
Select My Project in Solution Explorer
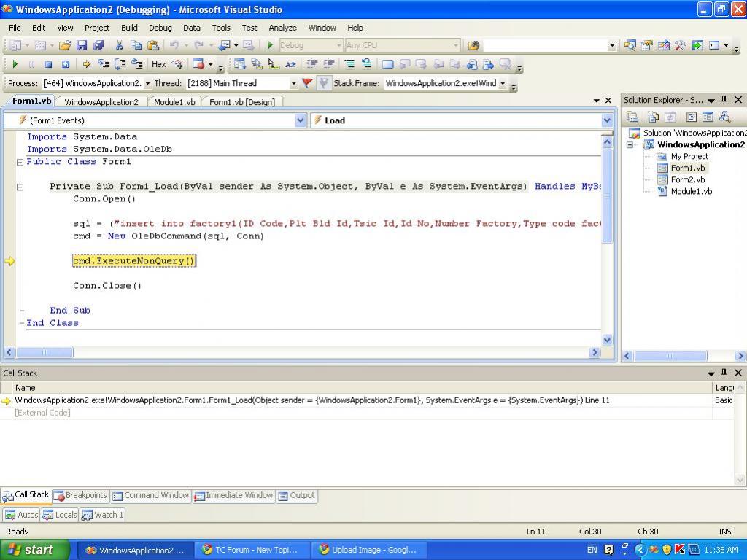(689, 156)
